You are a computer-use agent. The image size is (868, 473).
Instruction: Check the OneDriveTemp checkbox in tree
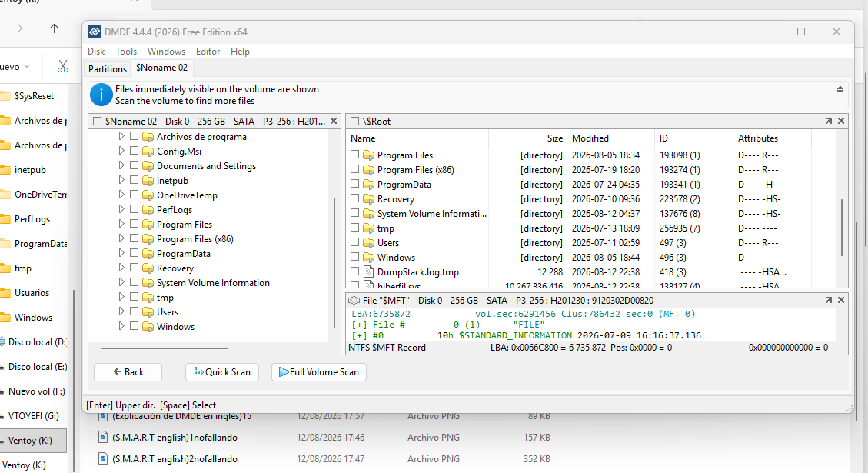(x=134, y=195)
